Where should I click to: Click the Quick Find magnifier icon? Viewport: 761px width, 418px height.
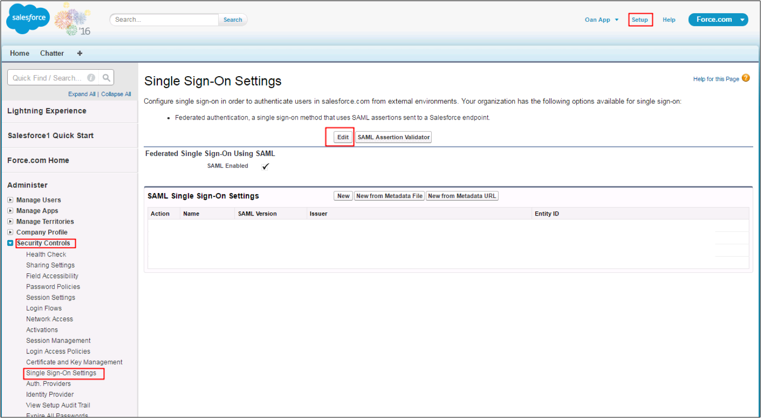point(106,77)
